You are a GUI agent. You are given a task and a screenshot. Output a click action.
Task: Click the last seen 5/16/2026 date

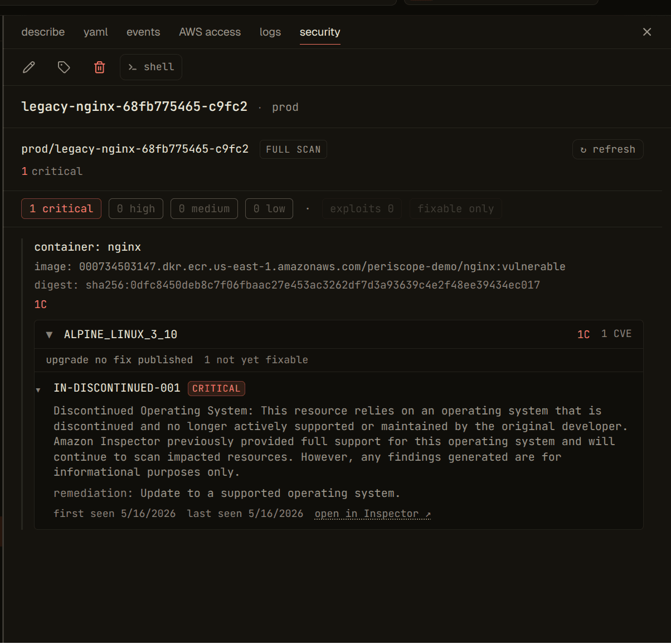tap(245, 514)
